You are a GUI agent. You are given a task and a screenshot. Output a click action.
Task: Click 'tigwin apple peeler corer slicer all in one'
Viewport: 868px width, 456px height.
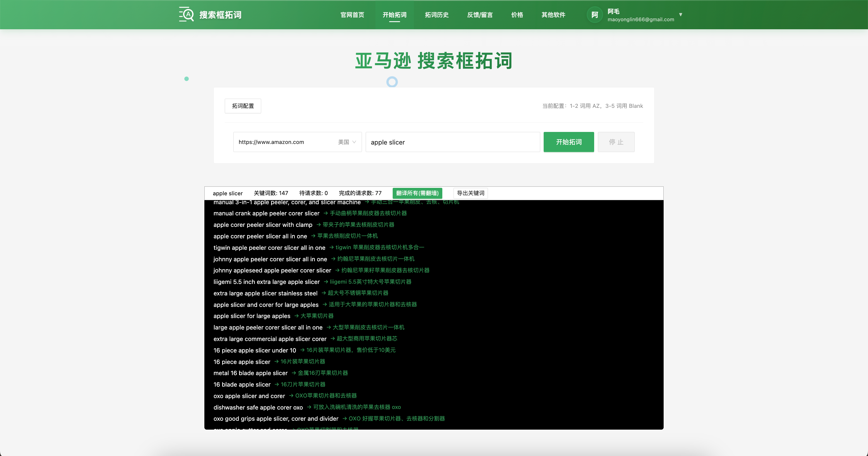tap(269, 248)
